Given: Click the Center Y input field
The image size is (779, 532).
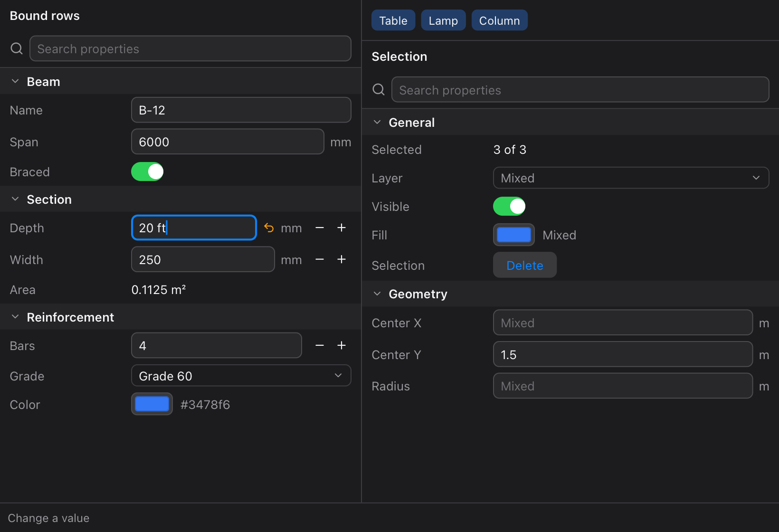Looking at the screenshot, I should pos(623,354).
